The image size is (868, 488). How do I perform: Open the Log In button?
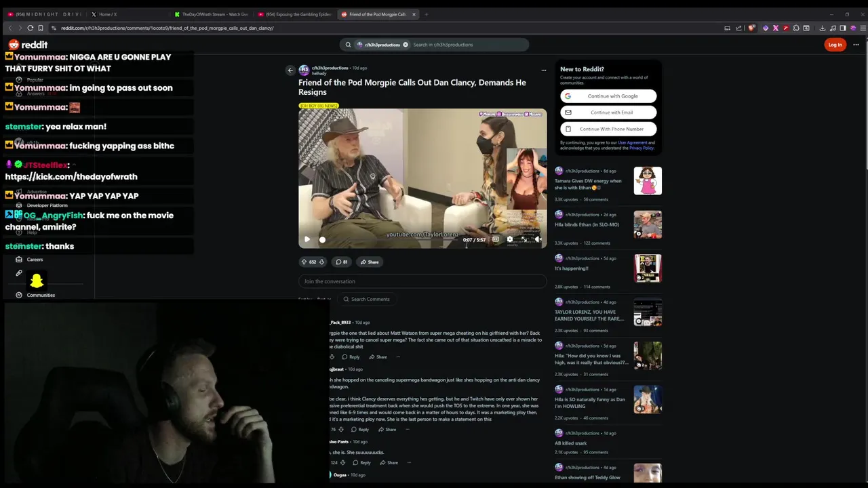835,45
